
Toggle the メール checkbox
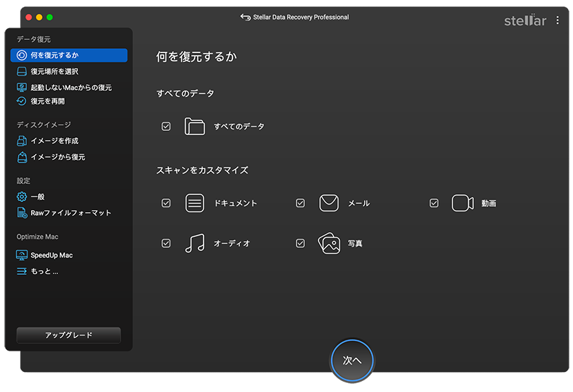300,203
